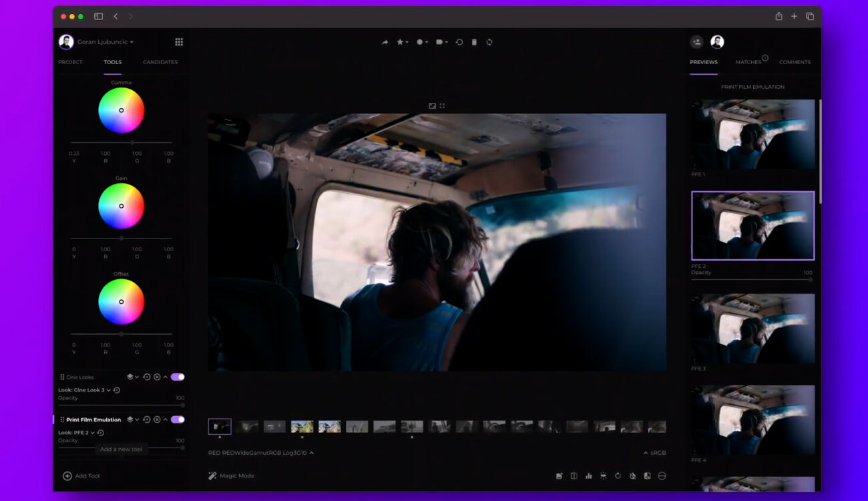
Task: Open Print Film Emulation layers dropdown
Action: (133, 420)
